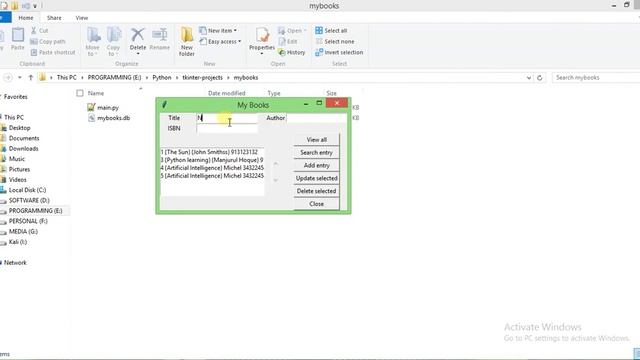
Task: Open the recent locations dropdown arrow
Action: click(20, 78)
